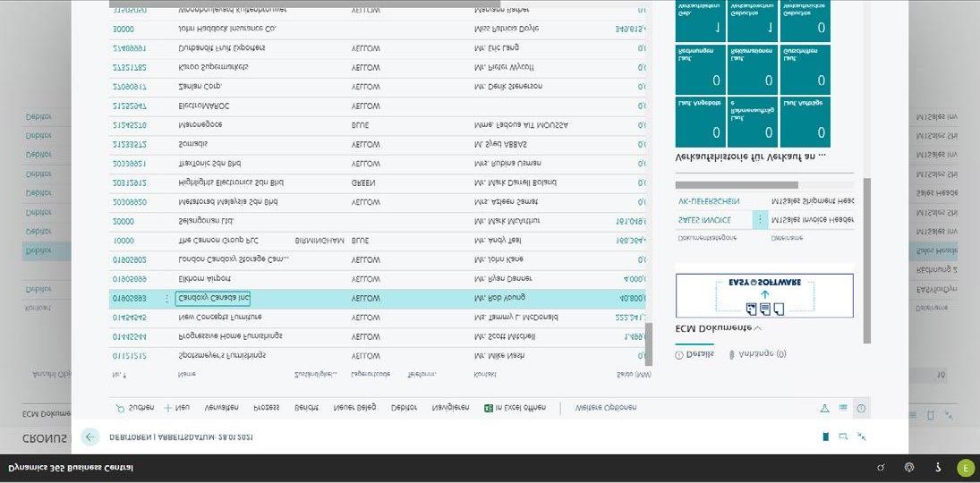Open the Laufende Rechnungen tile
The width and height of the screenshot is (980, 483).
pos(700,70)
